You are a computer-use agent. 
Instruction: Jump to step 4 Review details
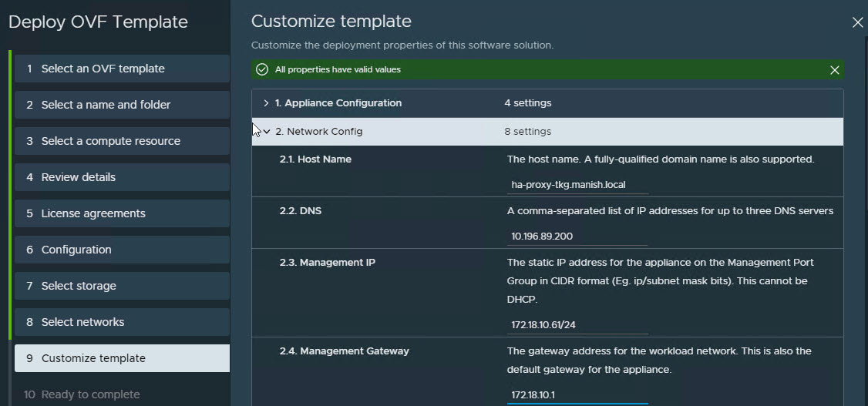(121, 177)
